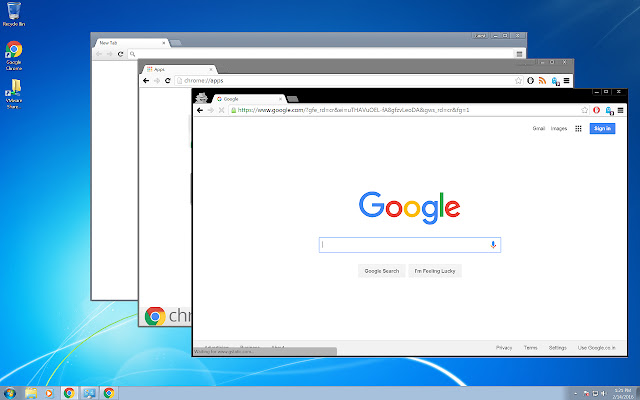Click the voice search microphone icon
Screen dimensions: 640x400
point(493,245)
